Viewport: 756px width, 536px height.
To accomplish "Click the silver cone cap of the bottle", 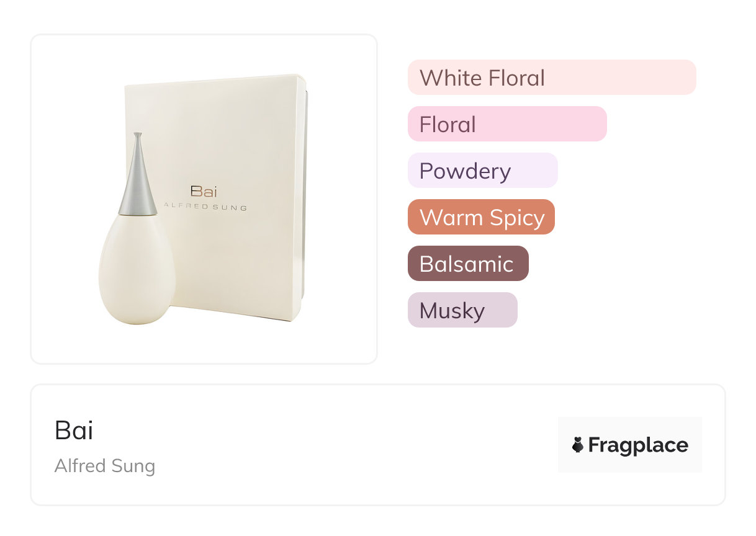I will coord(137,179).
